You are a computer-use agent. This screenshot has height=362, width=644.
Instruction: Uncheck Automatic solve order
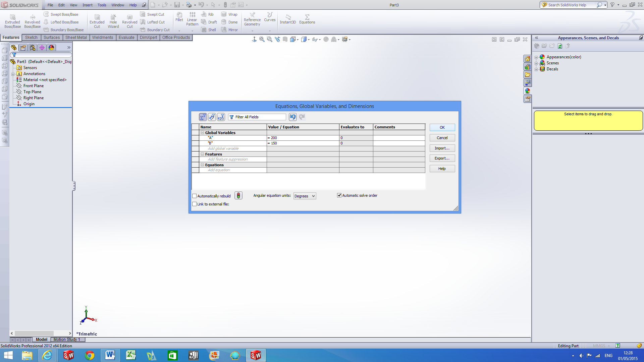pos(339,195)
